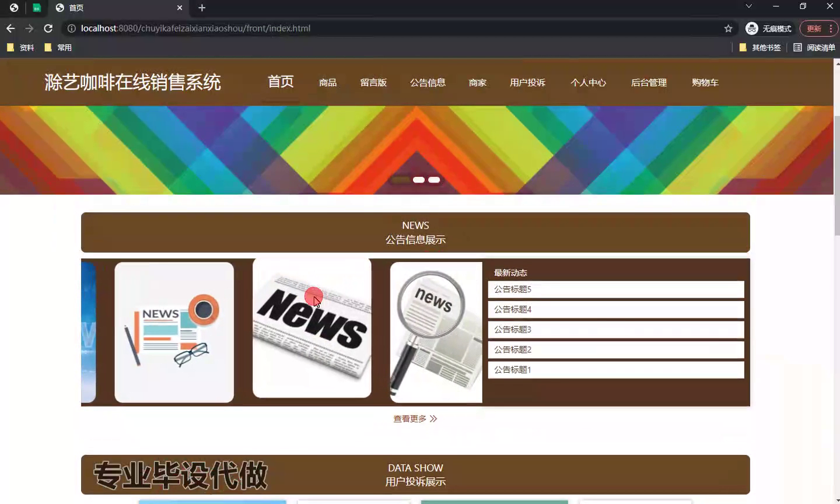Open the 资料 bookmarks folder

pyautogui.click(x=20, y=47)
